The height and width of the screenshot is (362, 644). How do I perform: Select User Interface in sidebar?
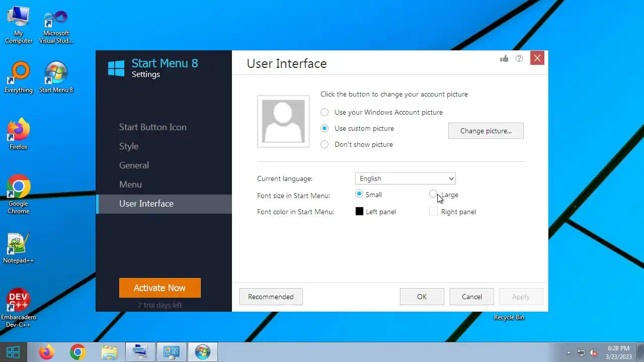pos(164,204)
